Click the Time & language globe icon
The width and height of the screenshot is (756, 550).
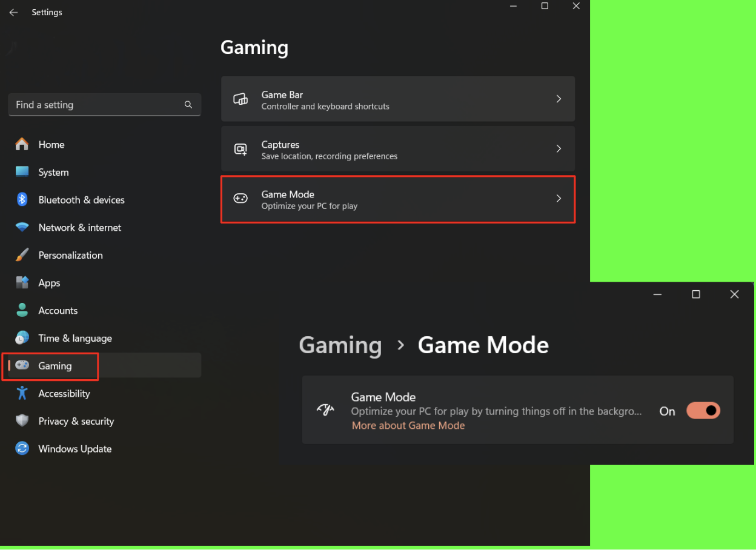pos(22,337)
